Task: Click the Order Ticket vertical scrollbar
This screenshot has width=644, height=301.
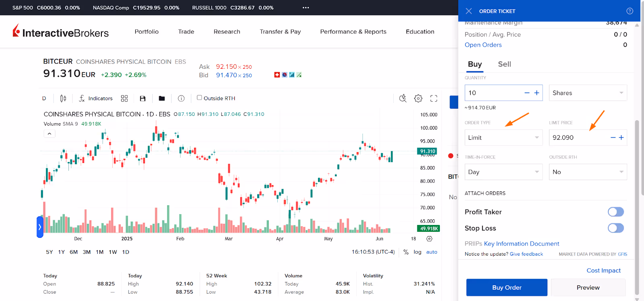Action: (x=637, y=207)
